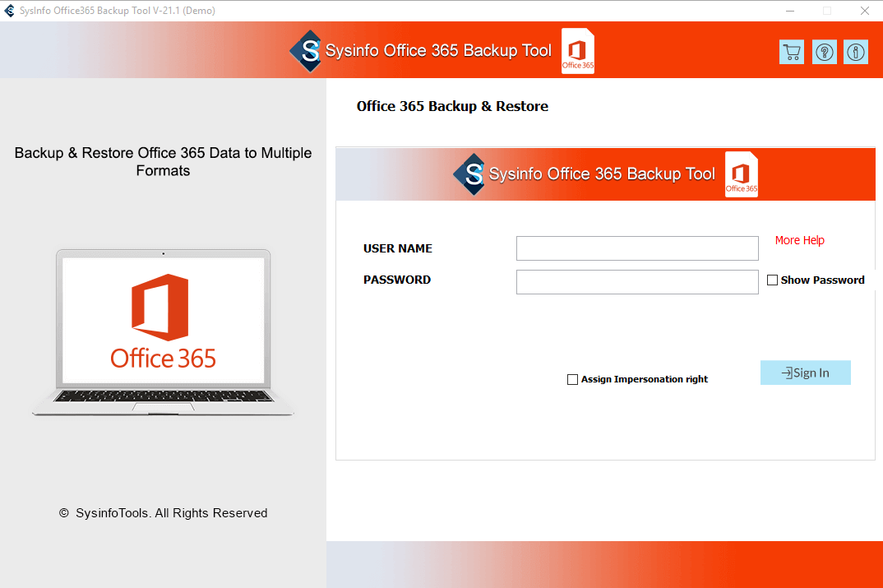The width and height of the screenshot is (883, 588).
Task: Click the question mark help icon
Action: tap(825, 53)
